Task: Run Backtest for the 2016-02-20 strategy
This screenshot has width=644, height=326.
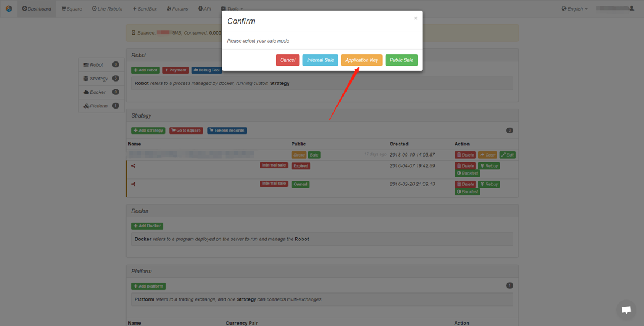Action: [467, 192]
